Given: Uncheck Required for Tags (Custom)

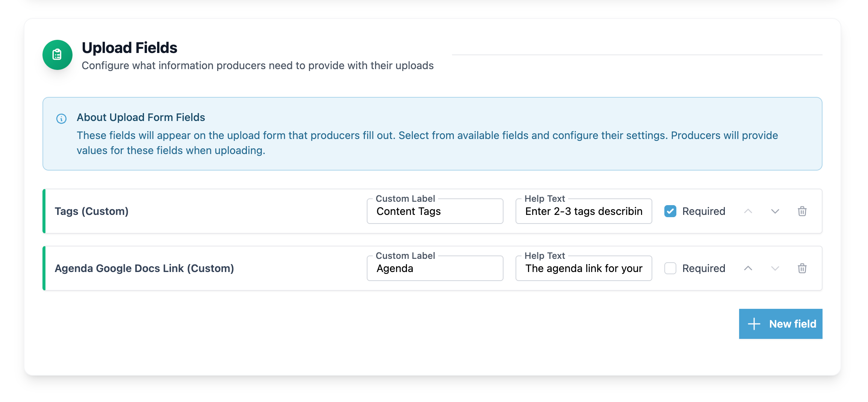Looking at the screenshot, I should pyautogui.click(x=670, y=211).
